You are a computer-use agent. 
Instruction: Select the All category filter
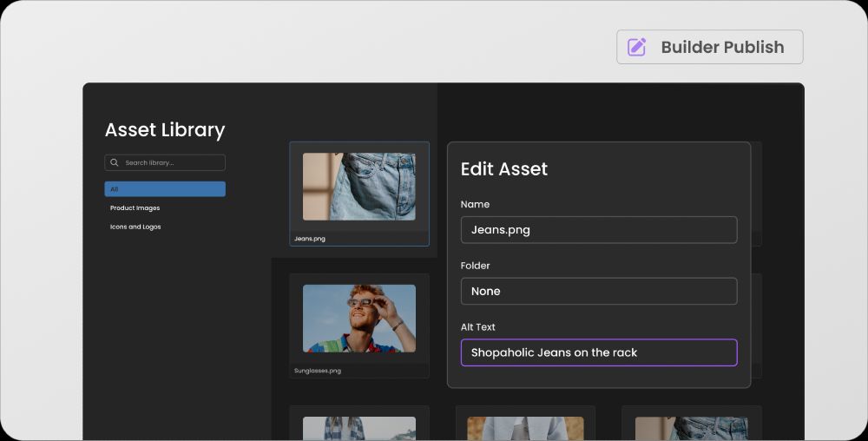(165, 189)
